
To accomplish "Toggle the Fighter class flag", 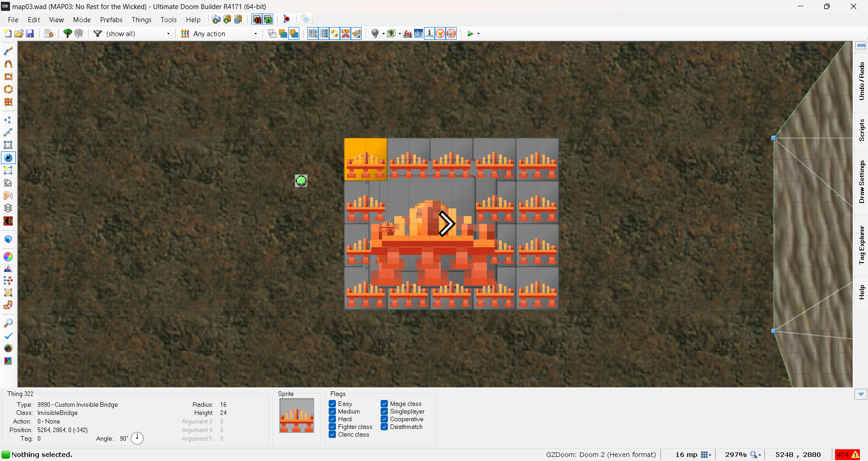I will click(332, 427).
